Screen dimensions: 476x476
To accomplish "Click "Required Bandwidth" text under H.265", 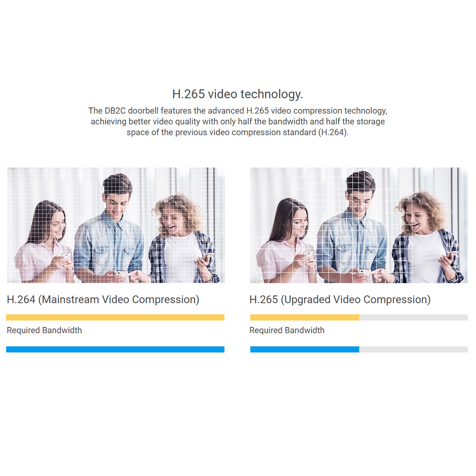I will click(x=287, y=330).
